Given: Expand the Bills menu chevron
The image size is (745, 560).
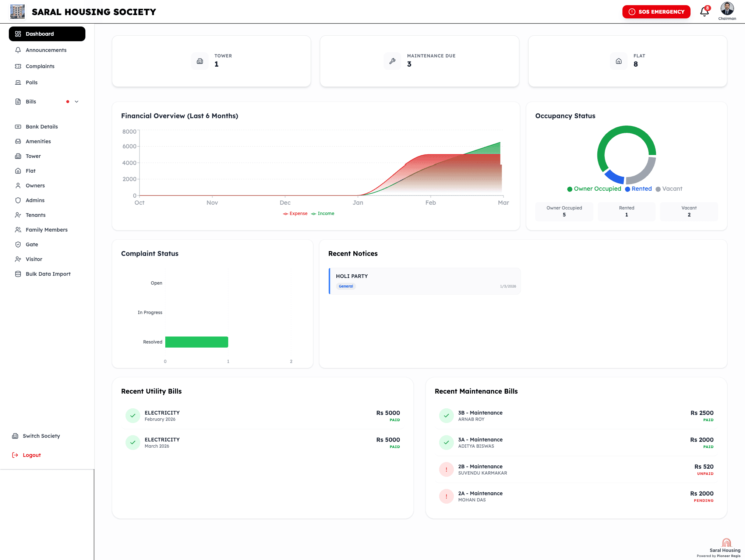Looking at the screenshot, I should tap(77, 102).
